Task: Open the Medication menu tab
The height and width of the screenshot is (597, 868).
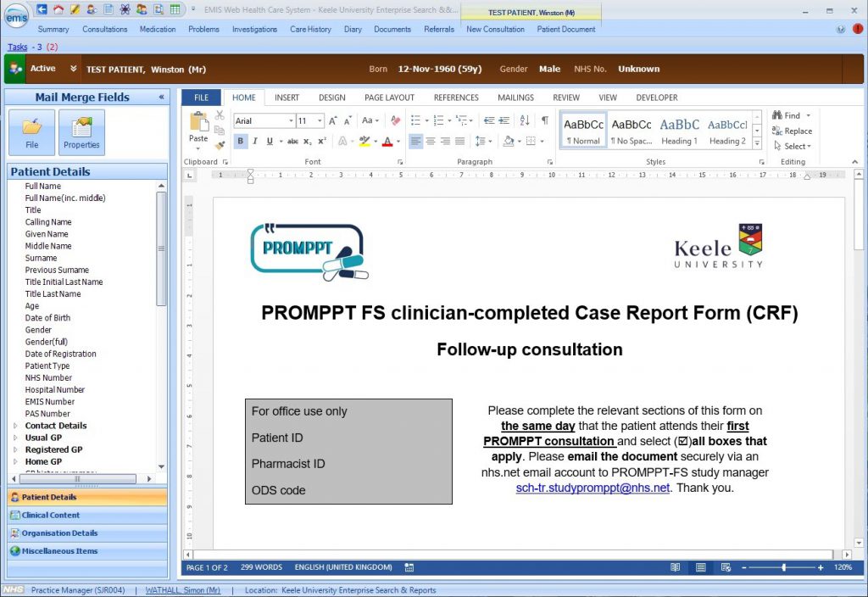Action: [157, 29]
